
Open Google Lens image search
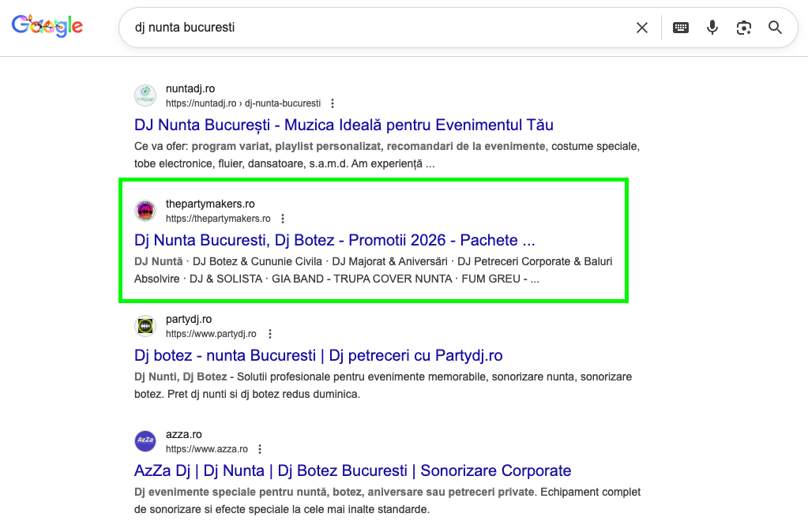point(743,28)
